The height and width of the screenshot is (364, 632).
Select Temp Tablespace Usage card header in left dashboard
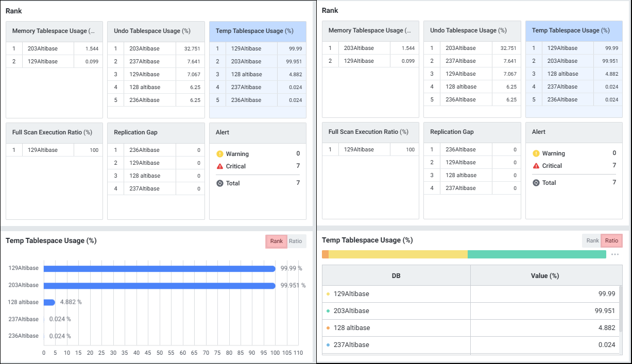click(258, 31)
